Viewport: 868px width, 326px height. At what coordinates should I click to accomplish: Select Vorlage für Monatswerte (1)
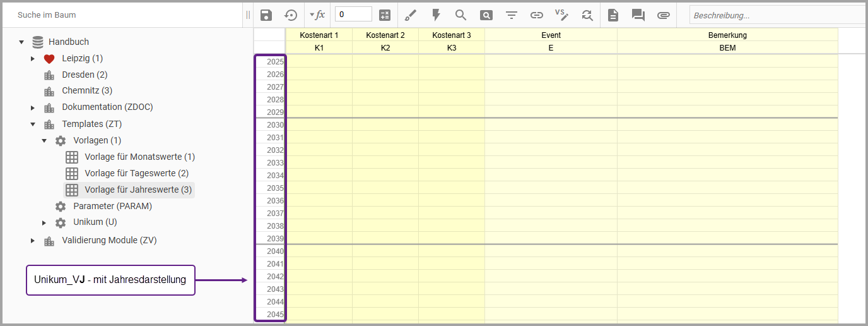point(139,157)
